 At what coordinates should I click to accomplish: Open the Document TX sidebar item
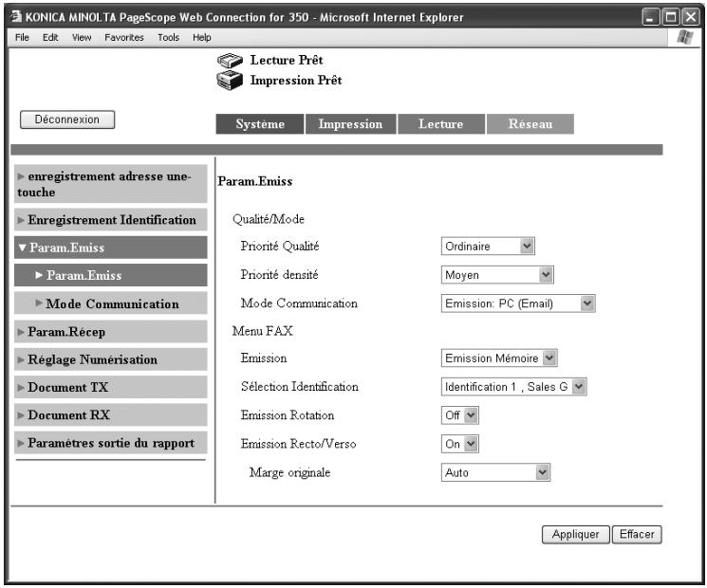(110, 387)
